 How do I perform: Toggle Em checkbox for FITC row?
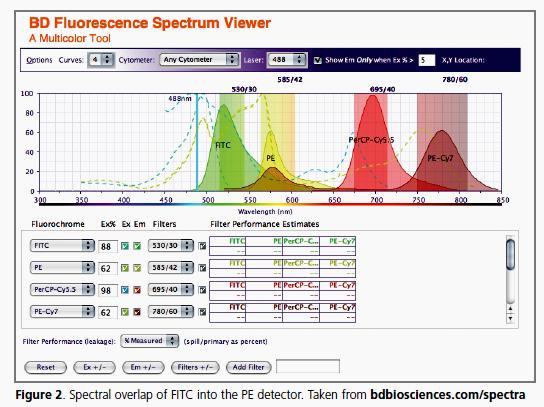(137, 246)
